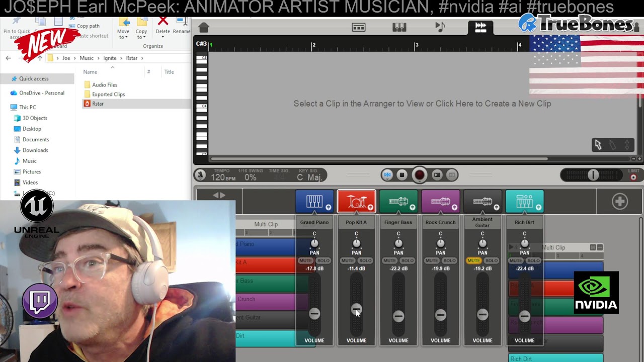Screen dimensions: 644x362
Task: Open the Grand Piano track dropdown arrow
Action: 328,207
